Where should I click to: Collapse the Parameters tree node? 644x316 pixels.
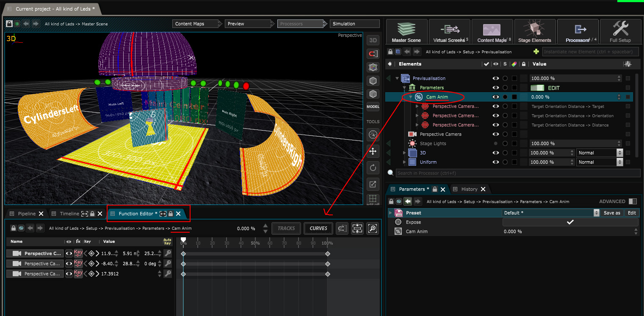(404, 88)
